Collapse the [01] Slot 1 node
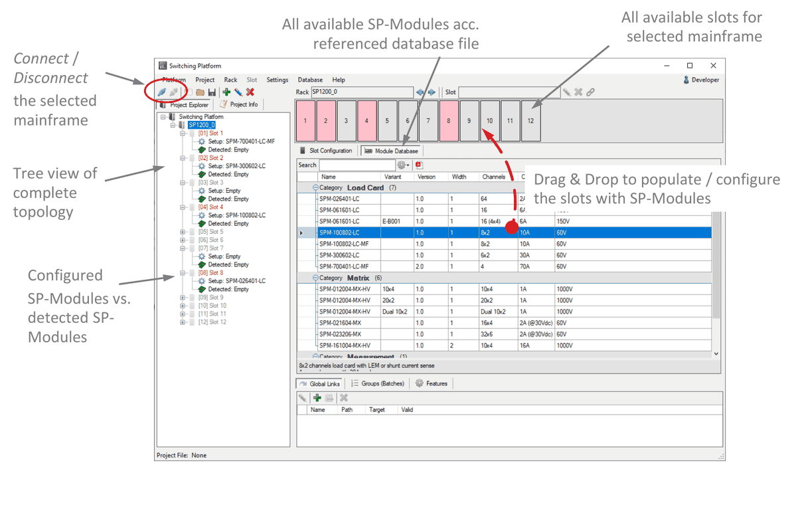Image resolution: width=812 pixels, height=509 pixels. click(183, 133)
